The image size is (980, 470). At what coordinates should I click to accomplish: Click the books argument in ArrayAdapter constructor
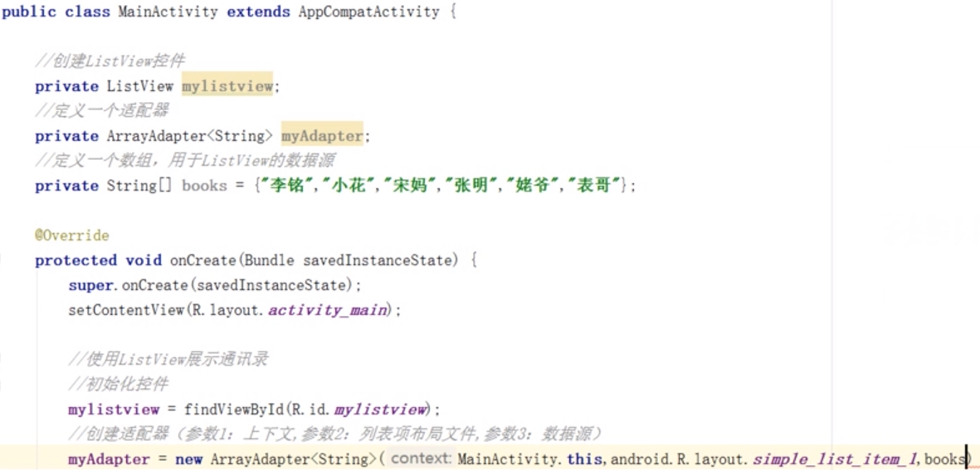point(944,460)
